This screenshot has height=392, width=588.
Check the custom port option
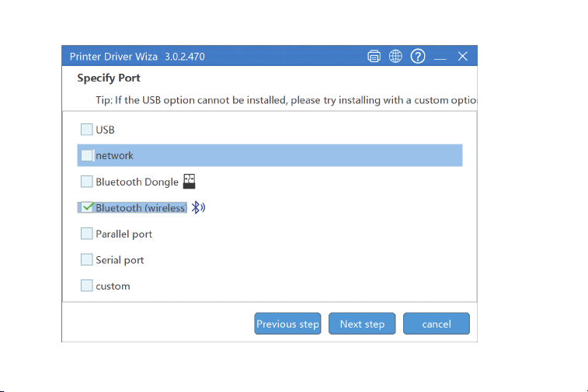click(87, 286)
